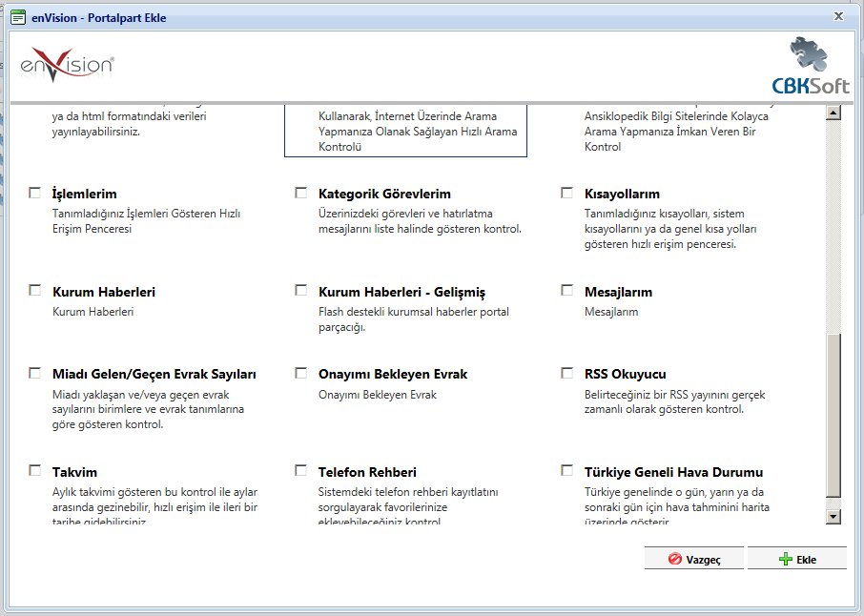The image size is (864, 616).
Task: Click the Kısayollarım title
Action: coord(622,194)
